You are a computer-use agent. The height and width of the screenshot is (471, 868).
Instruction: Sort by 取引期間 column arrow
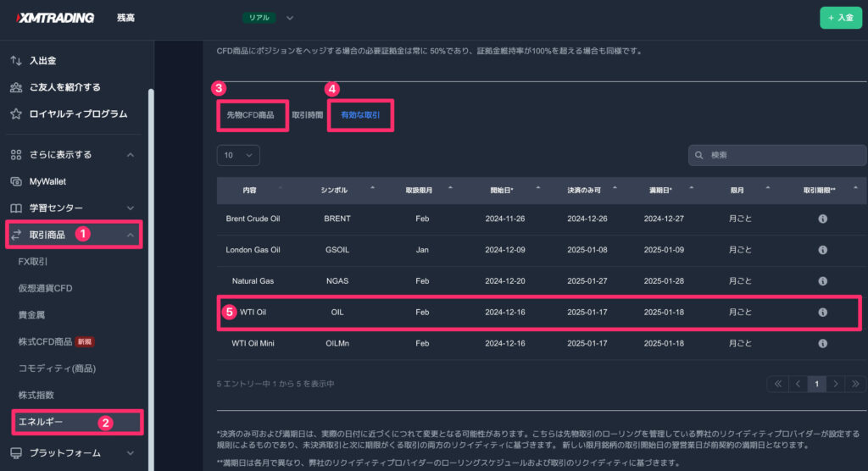pos(855,188)
